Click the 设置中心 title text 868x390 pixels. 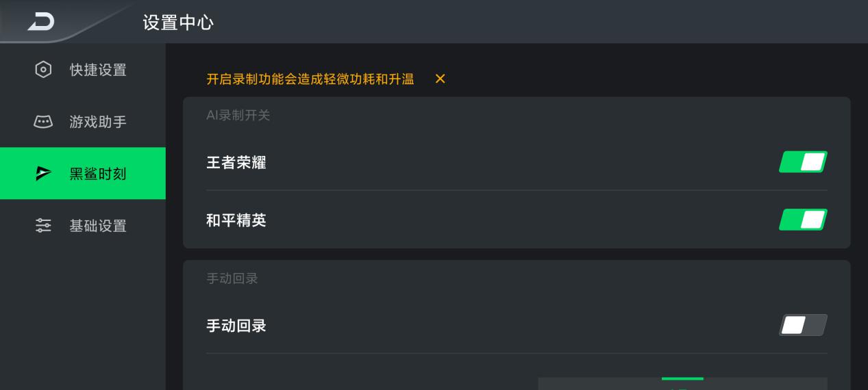tap(178, 23)
